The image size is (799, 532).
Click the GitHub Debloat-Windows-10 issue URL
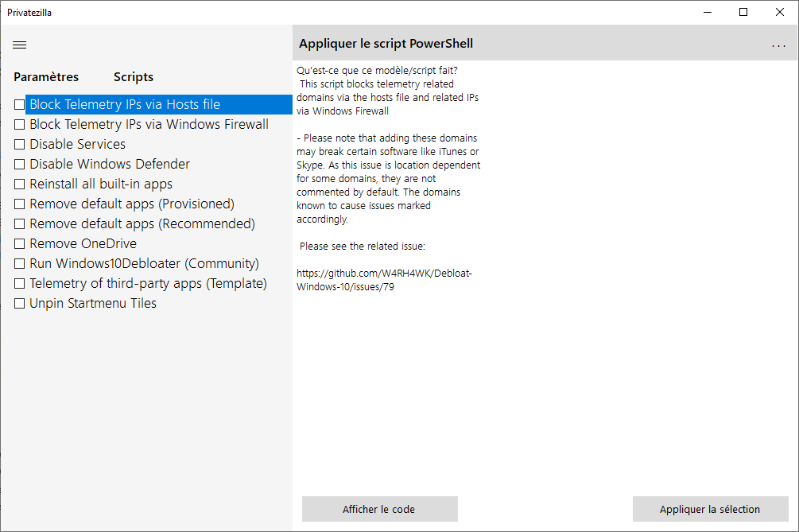(384, 280)
